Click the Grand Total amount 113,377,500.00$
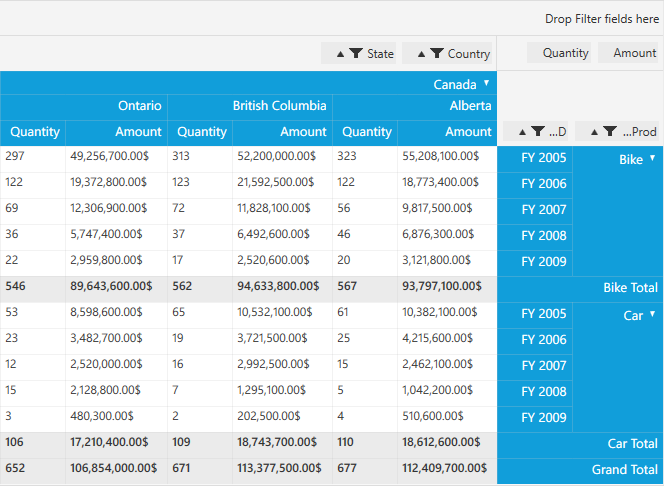This screenshot has width=664, height=486. pos(282,469)
